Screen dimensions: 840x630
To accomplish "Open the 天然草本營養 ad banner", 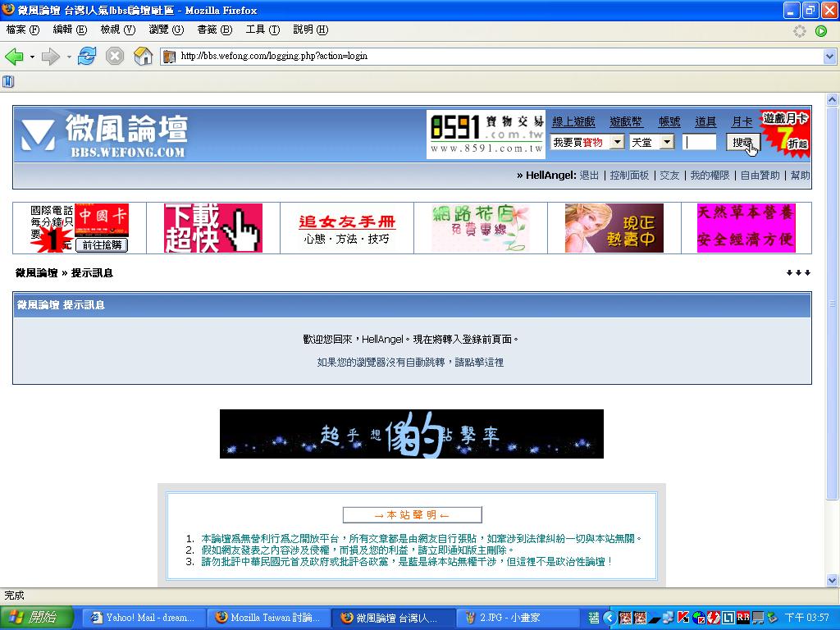I will coord(746,228).
